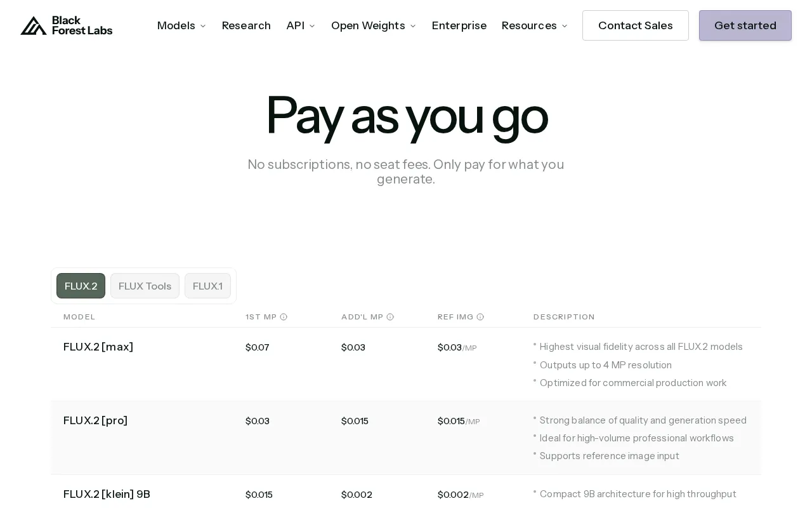Click the MODEL column header
Image resolution: width=812 pixels, height=508 pixels.
click(79, 317)
